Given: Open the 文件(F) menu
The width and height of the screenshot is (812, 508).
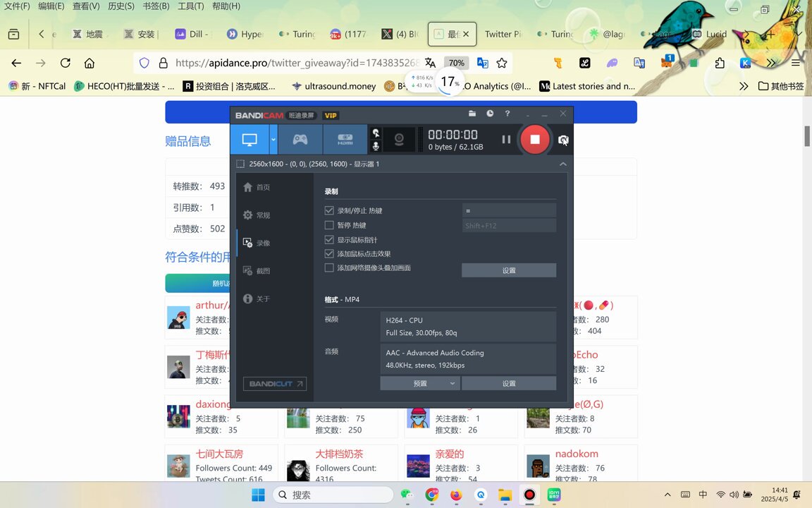Looking at the screenshot, I should pyautogui.click(x=17, y=6).
